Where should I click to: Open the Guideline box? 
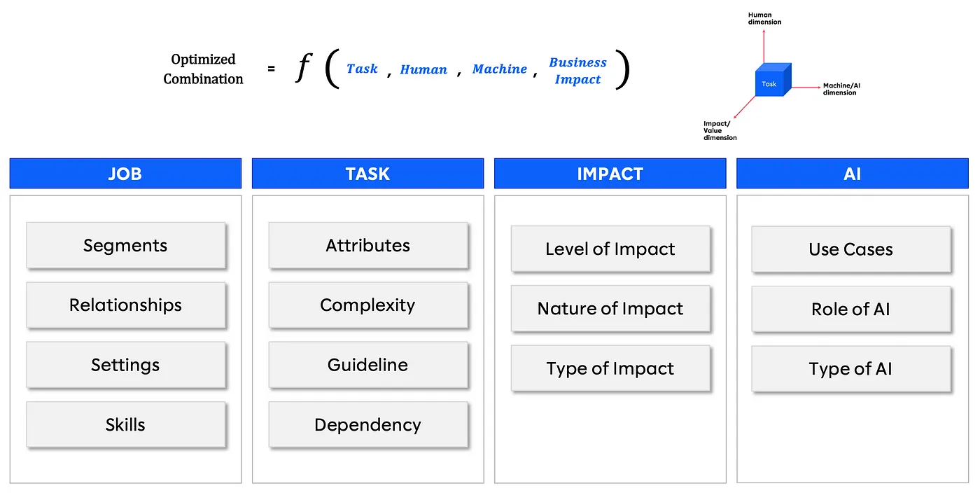point(368,365)
